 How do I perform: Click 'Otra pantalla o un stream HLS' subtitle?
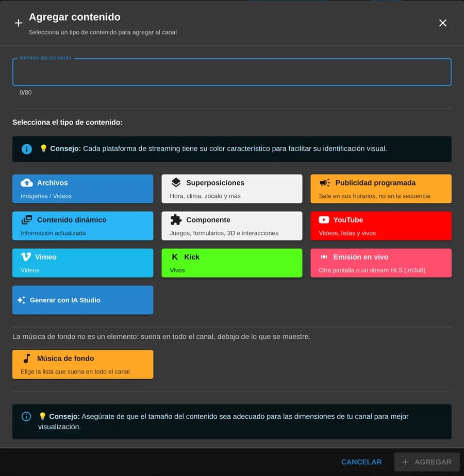372,270
